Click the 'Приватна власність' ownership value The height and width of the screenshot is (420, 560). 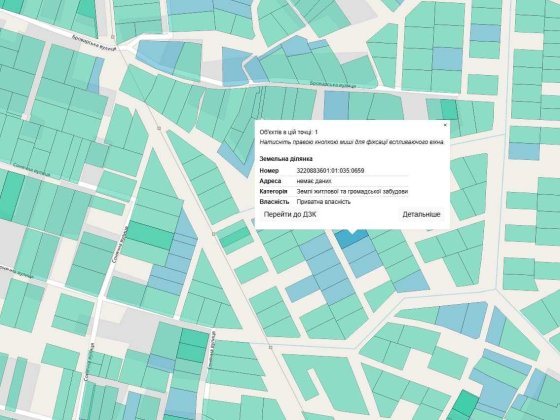click(x=324, y=202)
